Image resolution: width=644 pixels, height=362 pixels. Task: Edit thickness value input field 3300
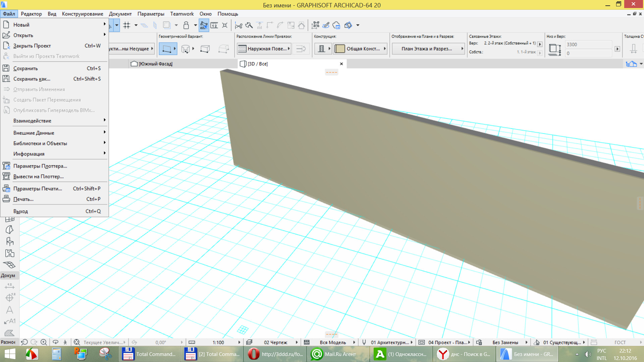(589, 44)
